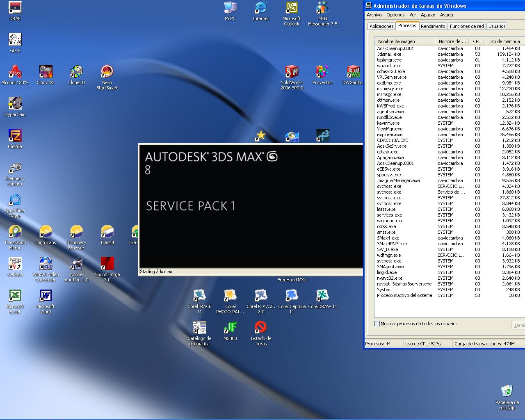
Task: Open the Apagar menu in Task Manager
Action: [x=428, y=15]
